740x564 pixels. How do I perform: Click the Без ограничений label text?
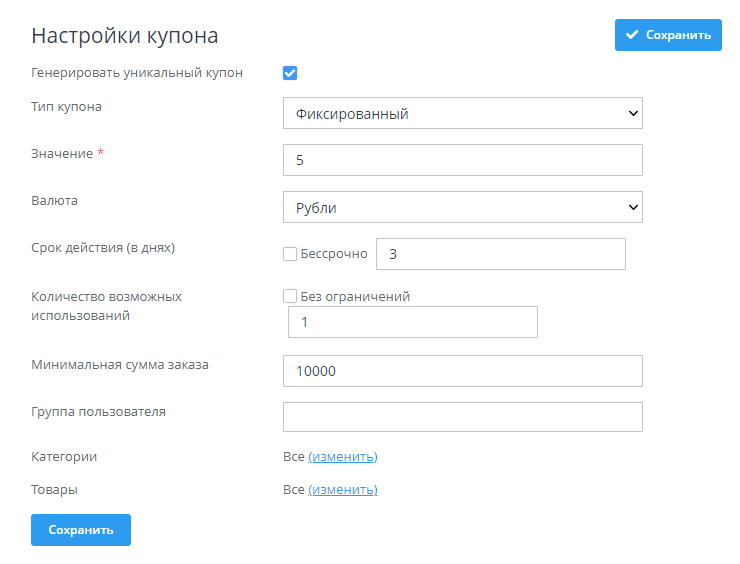tap(355, 296)
